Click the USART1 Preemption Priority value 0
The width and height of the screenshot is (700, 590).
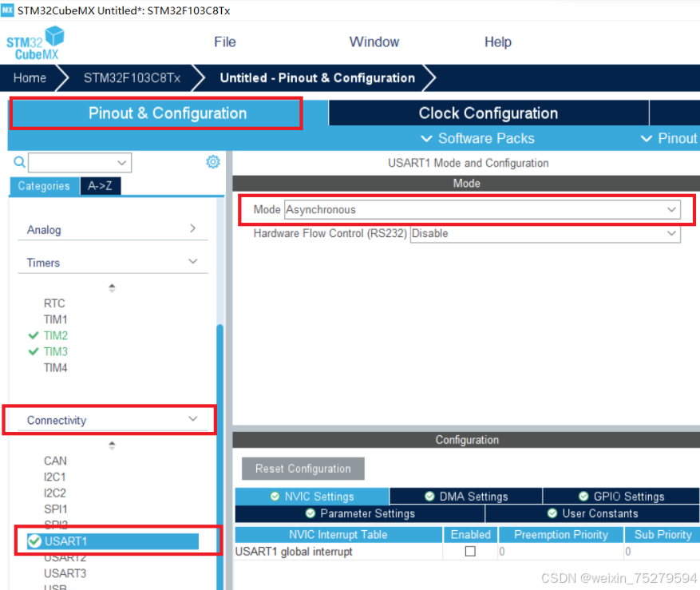[502, 552]
